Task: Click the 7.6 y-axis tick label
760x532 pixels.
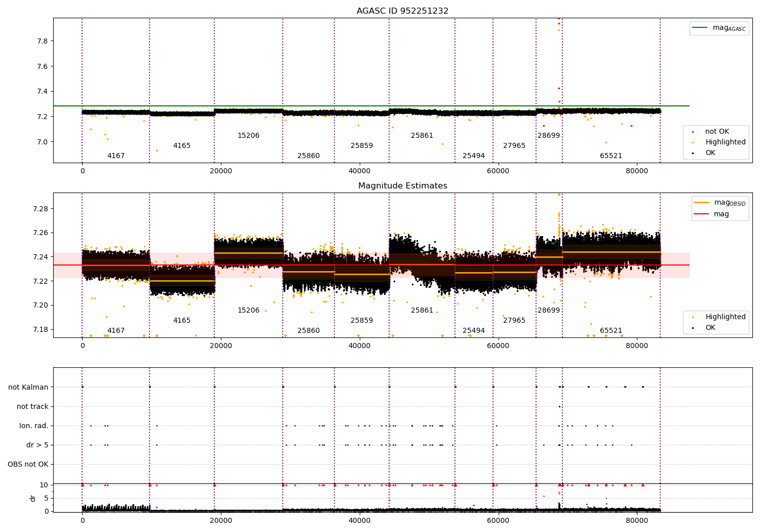Action: coord(43,66)
